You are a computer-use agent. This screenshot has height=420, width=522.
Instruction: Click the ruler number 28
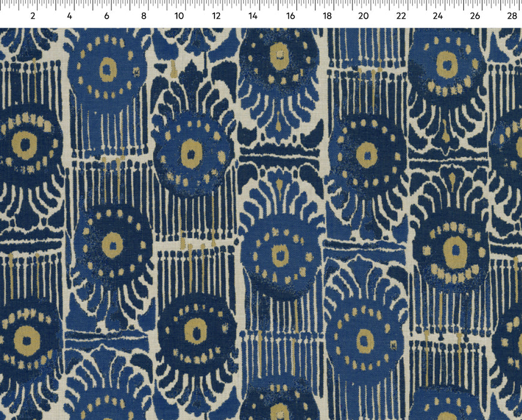pos(512,16)
